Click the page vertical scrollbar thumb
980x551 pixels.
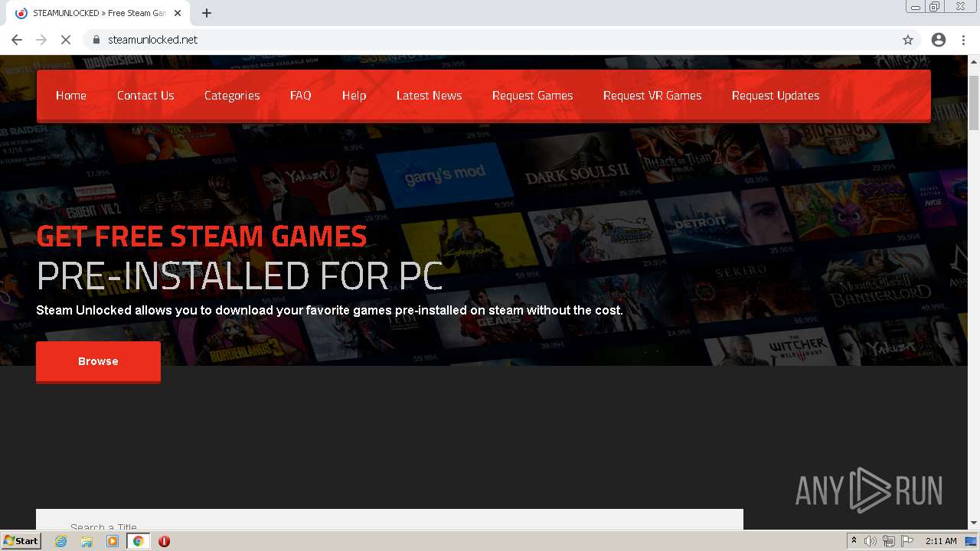click(x=974, y=103)
